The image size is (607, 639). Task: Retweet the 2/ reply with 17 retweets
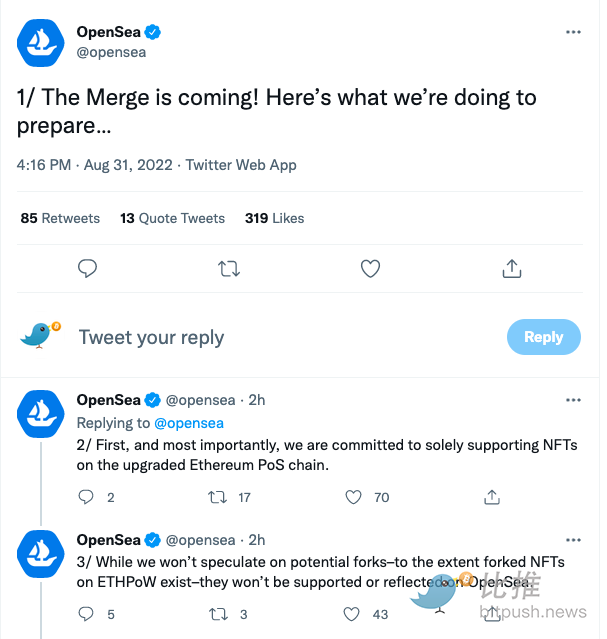[217, 497]
